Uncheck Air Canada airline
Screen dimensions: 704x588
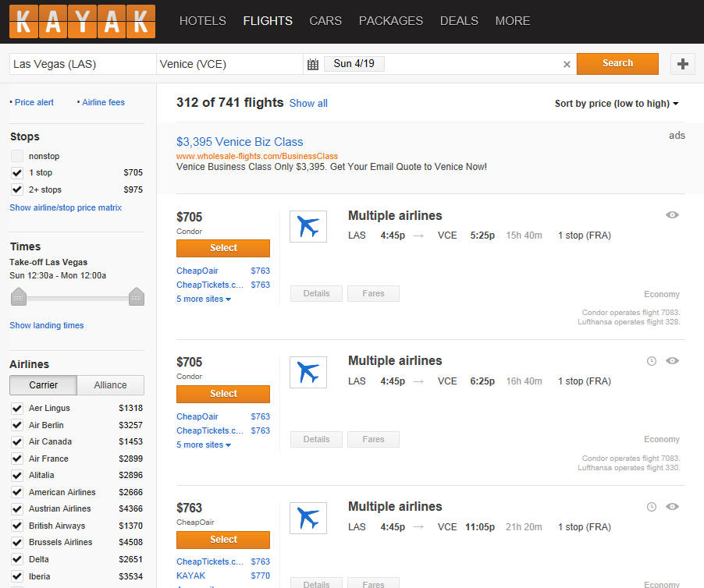[x=17, y=442]
